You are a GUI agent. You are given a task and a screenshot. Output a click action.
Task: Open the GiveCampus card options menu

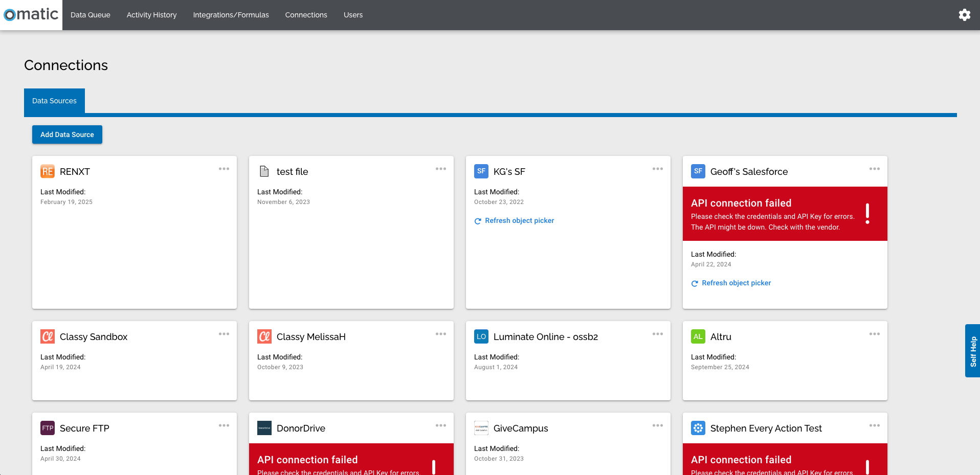(x=658, y=425)
